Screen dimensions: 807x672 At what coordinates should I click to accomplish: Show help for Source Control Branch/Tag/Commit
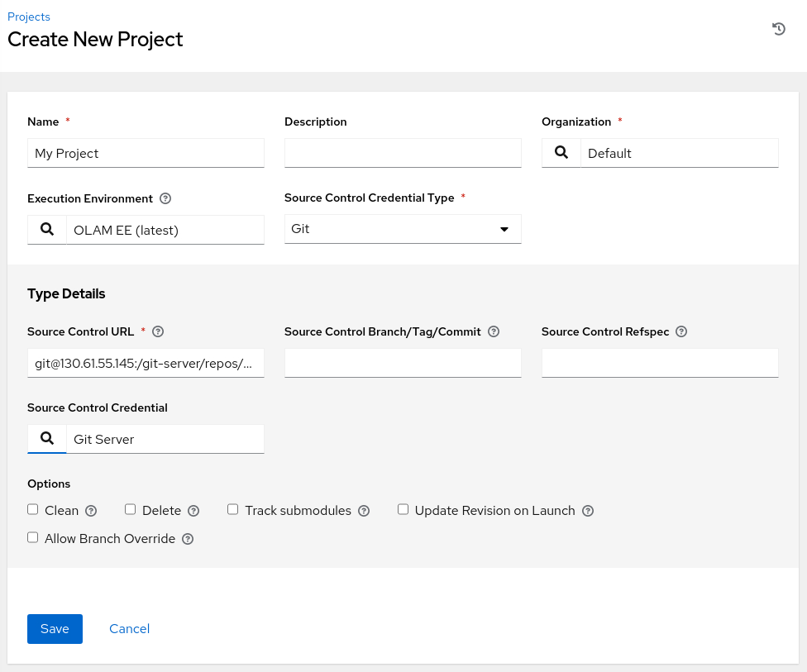[x=494, y=331]
